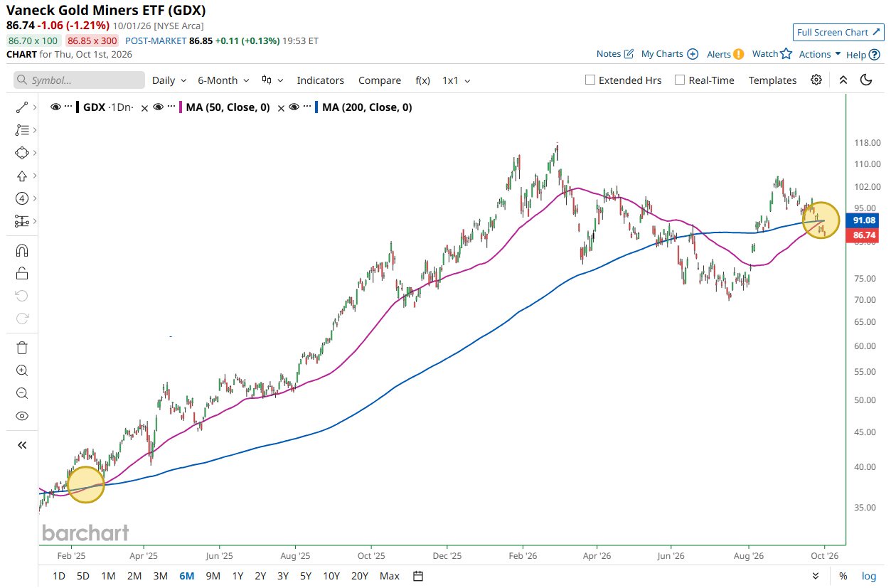Select the 1Y range tab
The height and width of the screenshot is (588, 891).
(238, 576)
